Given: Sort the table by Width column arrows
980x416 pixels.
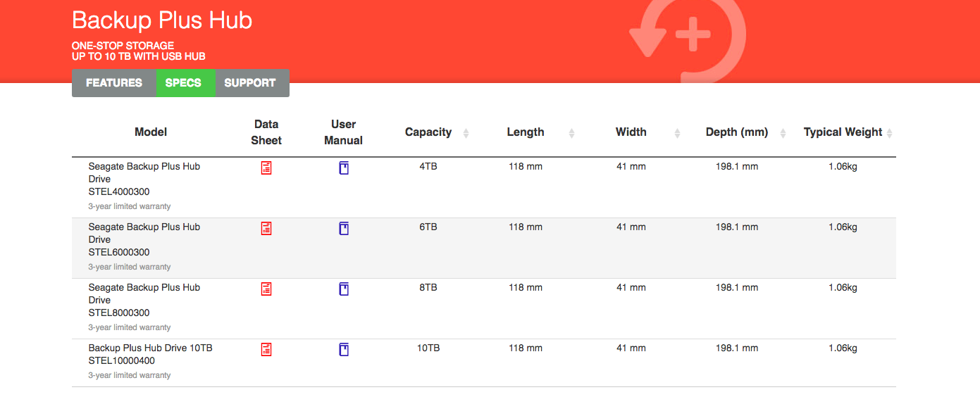Looking at the screenshot, I should pos(678,133).
